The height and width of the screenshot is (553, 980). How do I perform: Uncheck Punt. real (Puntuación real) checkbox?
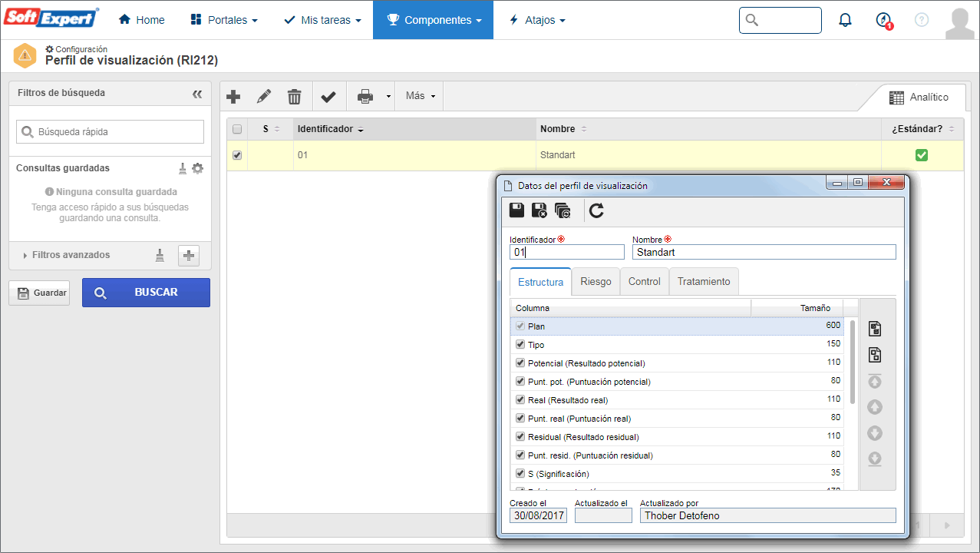(520, 419)
